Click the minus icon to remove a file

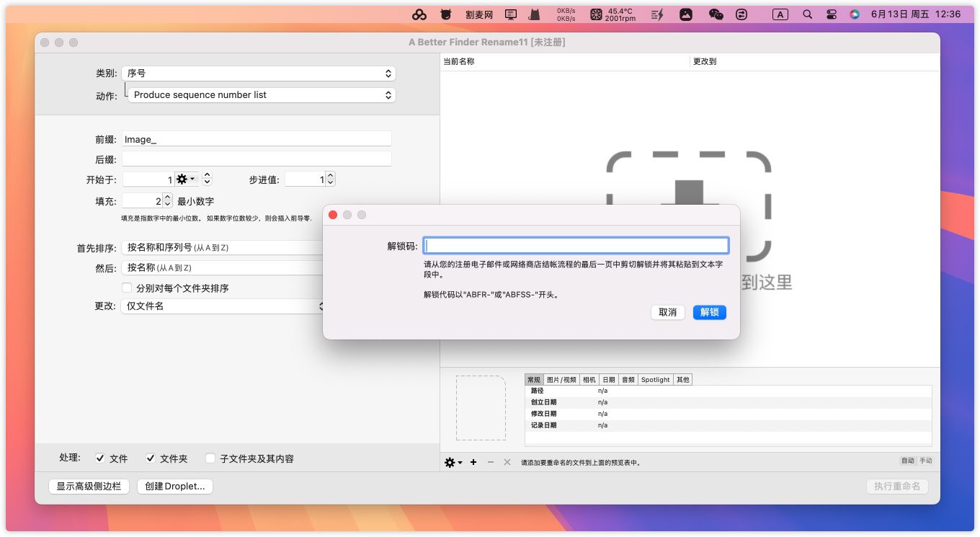[491, 462]
